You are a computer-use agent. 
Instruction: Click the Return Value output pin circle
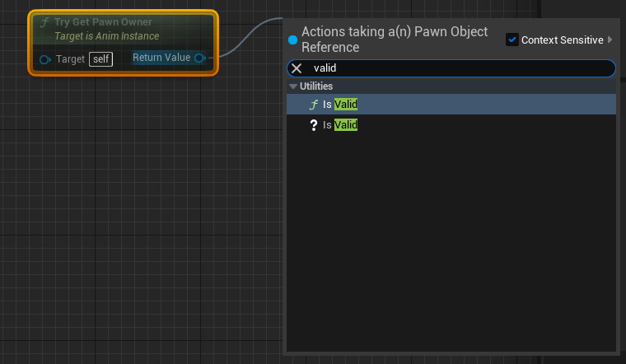click(x=199, y=58)
